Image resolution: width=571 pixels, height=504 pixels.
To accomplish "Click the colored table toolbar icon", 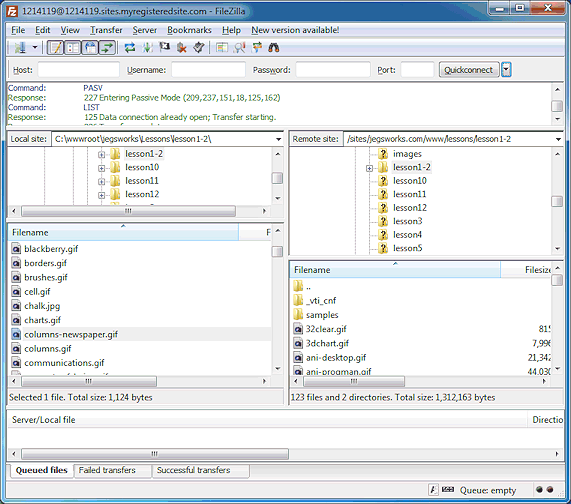I will pos(221,47).
